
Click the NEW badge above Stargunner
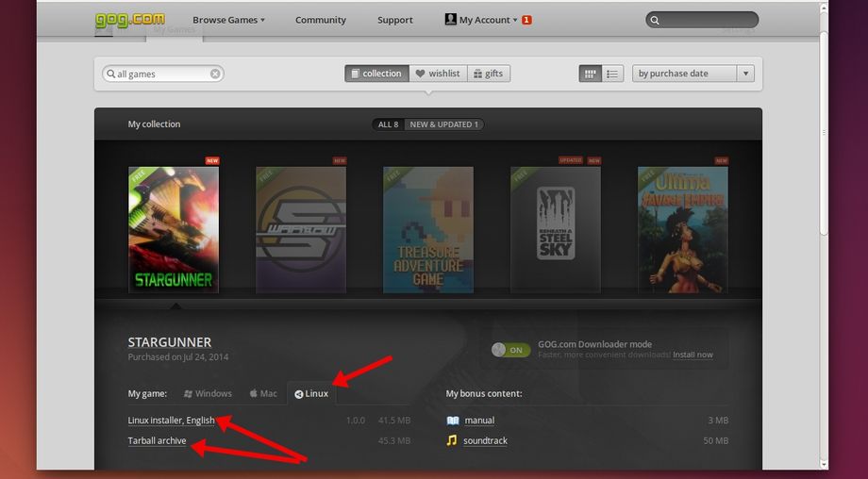pyautogui.click(x=212, y=160)
